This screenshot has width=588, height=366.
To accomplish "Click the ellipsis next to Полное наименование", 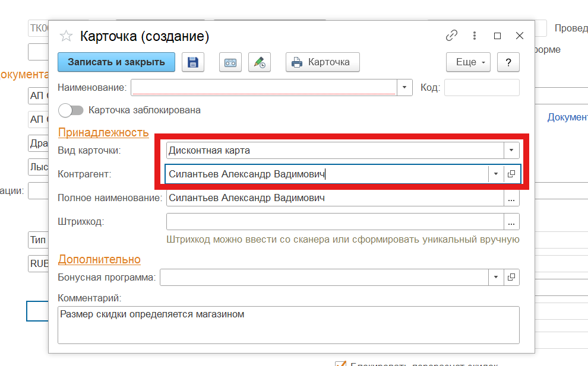I will coord(511,198).
